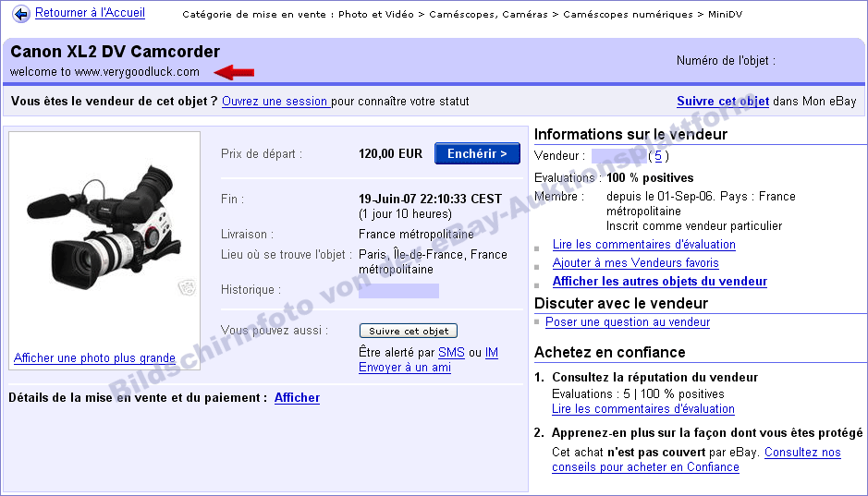868x496 pixels.
Task: Click the Paris, Île-de-France location text
Action: pos(433,261)
